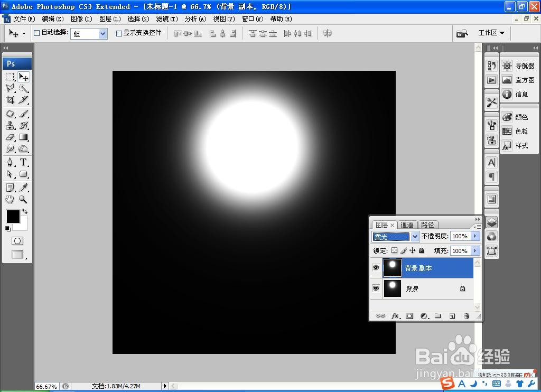Select the History Brush tool
Screen dimensions: 541x392
[23, 125]
